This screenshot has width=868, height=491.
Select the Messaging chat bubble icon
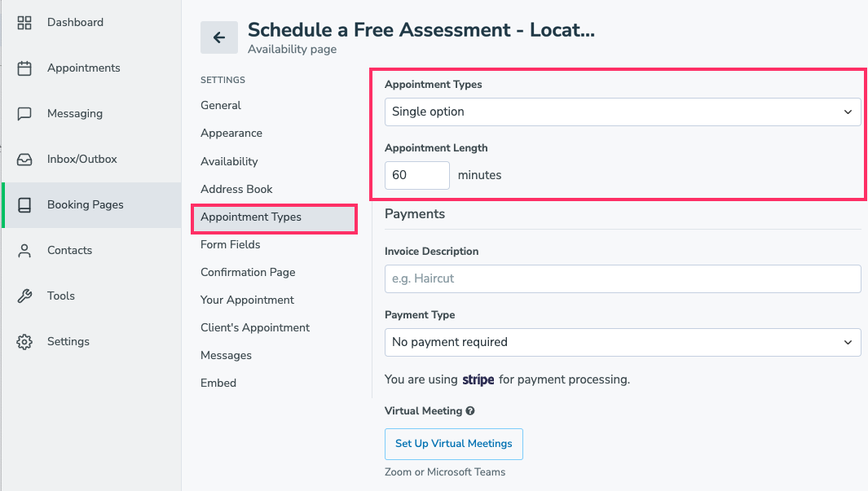(24, 113)
